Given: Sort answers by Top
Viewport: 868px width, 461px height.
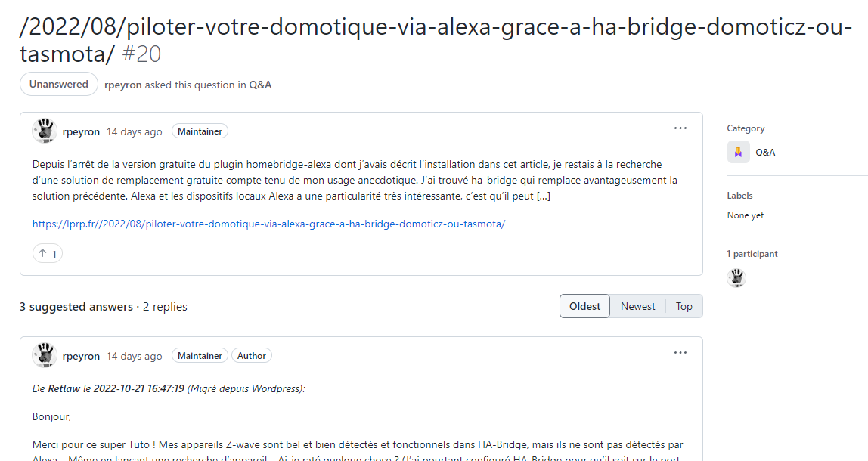Looking at the screenshot, I should click(684, 306).
